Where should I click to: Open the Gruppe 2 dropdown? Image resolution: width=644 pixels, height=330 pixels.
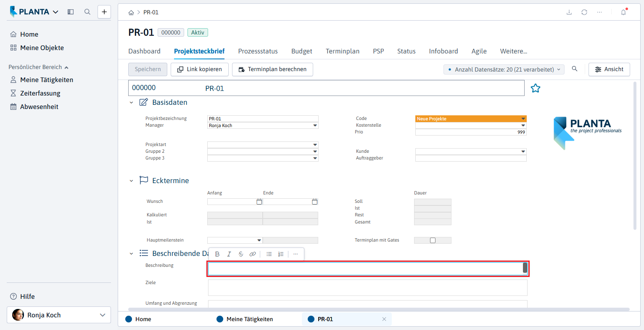point(315,152)
